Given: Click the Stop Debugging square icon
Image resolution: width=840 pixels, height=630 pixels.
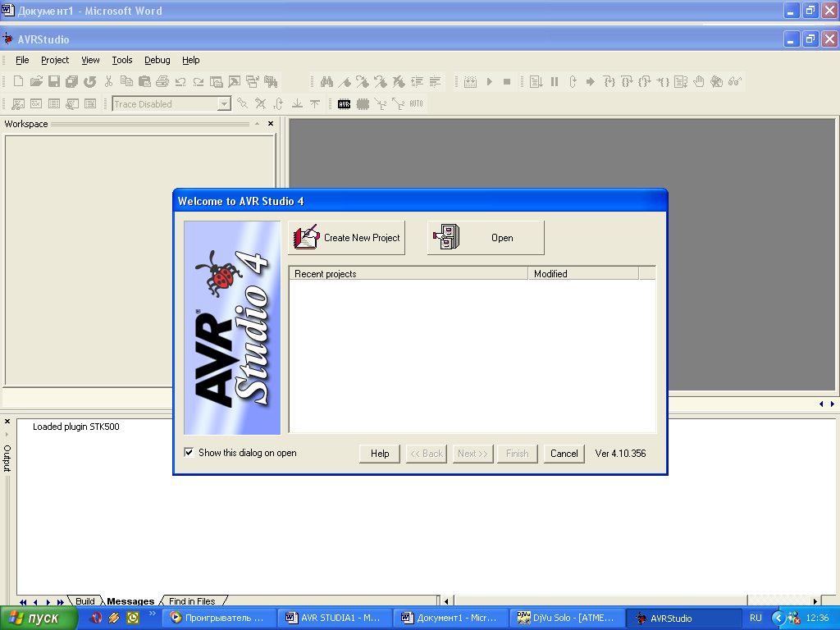Looking at the screenshot, I should click(507, 81).
